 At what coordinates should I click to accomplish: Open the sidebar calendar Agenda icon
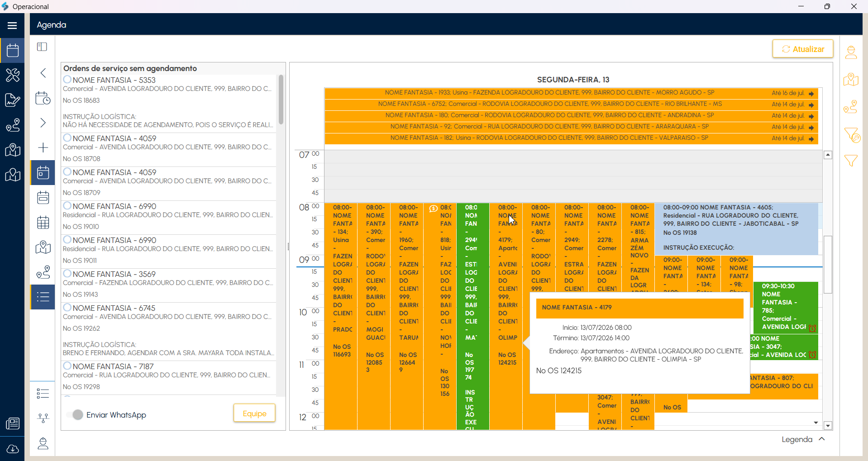tap(12, 50)
